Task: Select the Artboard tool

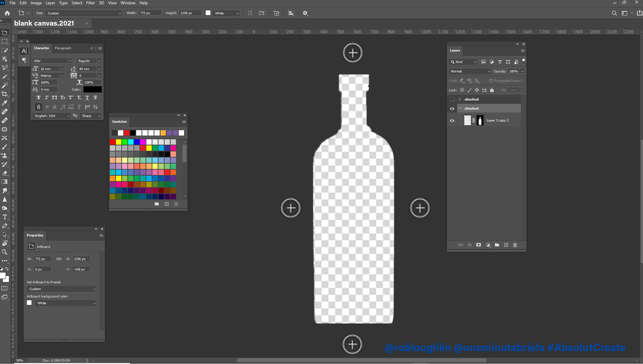Action: (5, 33)
